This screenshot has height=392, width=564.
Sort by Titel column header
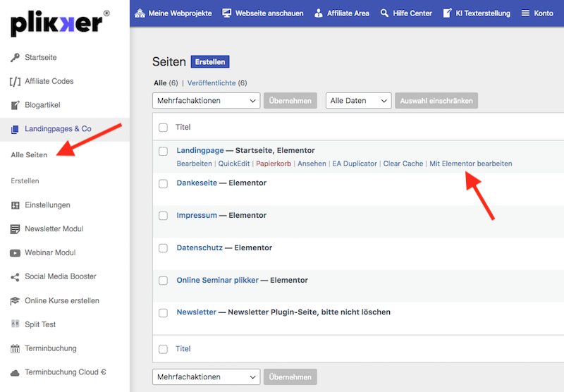pos(183,128)
